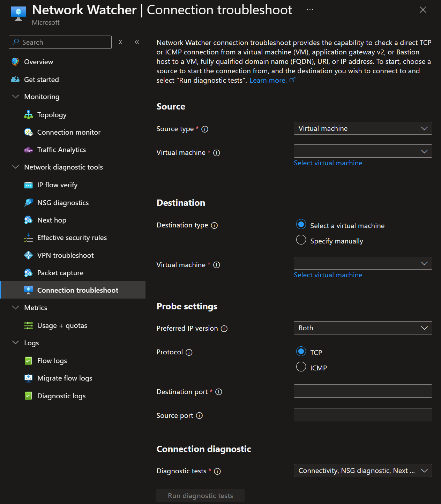Click Select virtual machine link under Source
Screen dimensions: 441x504
[328, 163]
